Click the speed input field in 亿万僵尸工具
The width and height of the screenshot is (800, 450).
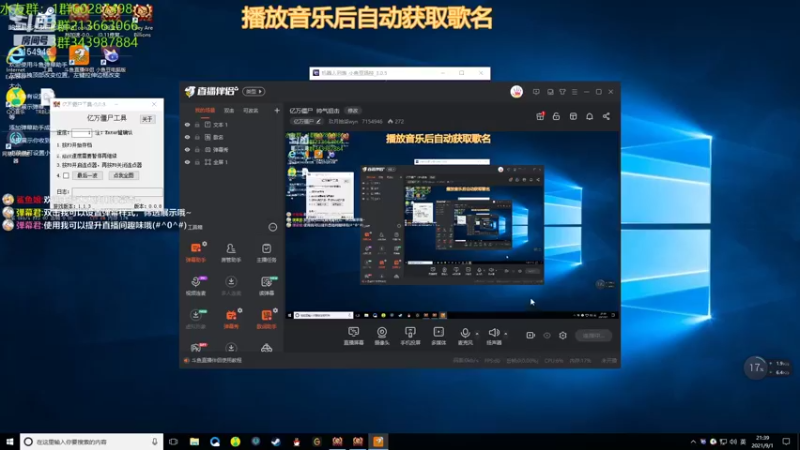coord(81,133)
